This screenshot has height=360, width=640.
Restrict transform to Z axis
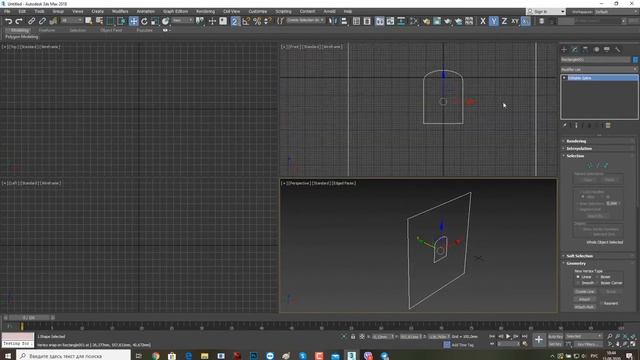click(x=504, y=21)
